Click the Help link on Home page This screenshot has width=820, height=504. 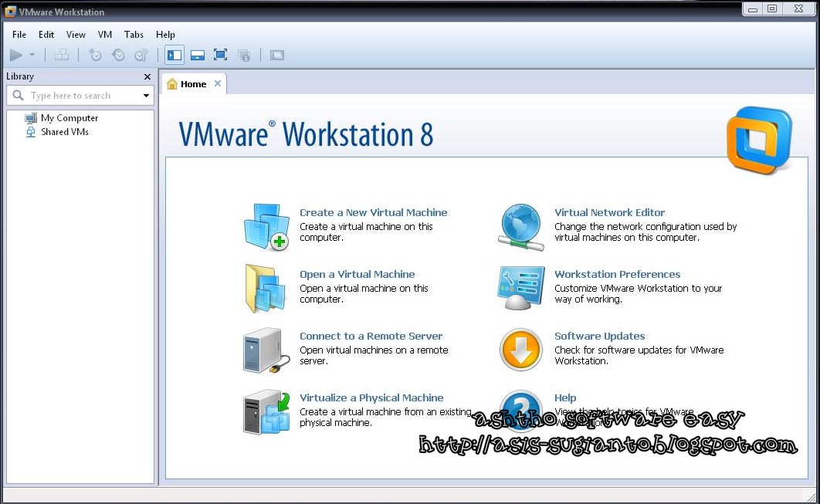pos(565,397)
